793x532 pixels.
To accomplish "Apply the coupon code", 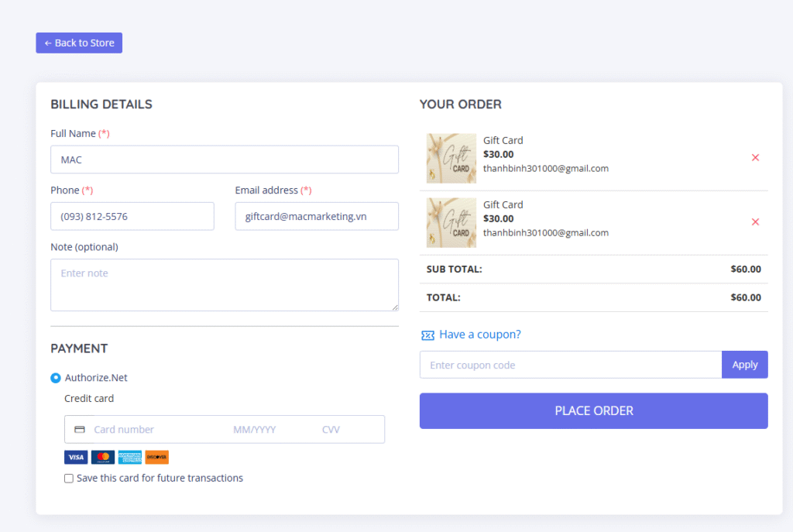I will 744,365.
